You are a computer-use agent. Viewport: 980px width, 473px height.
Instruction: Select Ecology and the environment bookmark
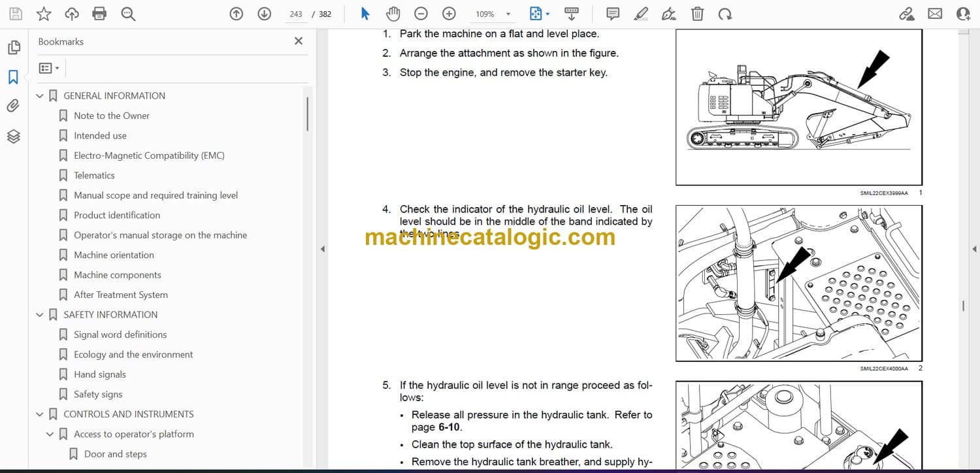pos(133,354)
